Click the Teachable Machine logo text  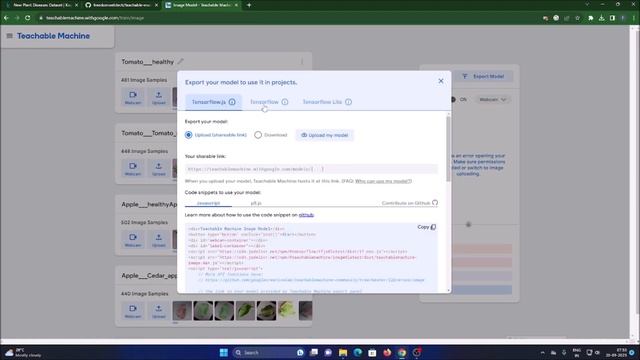pos(53,36)
